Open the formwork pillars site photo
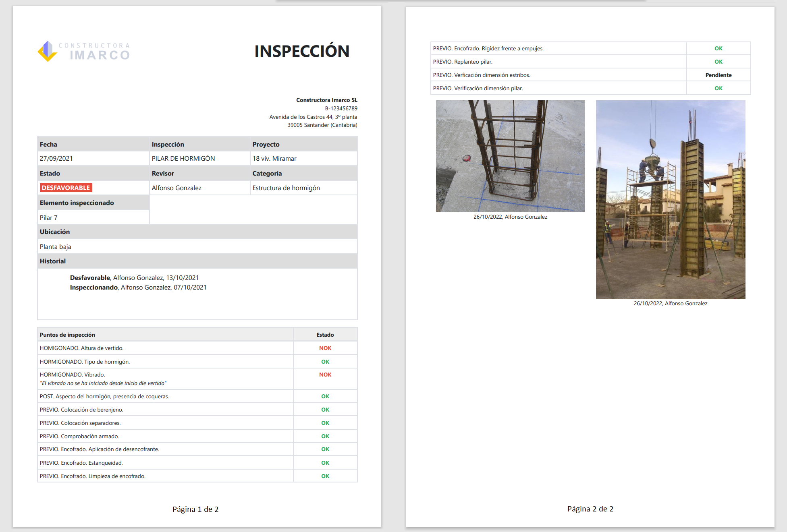Screen dimensions: 787x532 coord(670,200)
